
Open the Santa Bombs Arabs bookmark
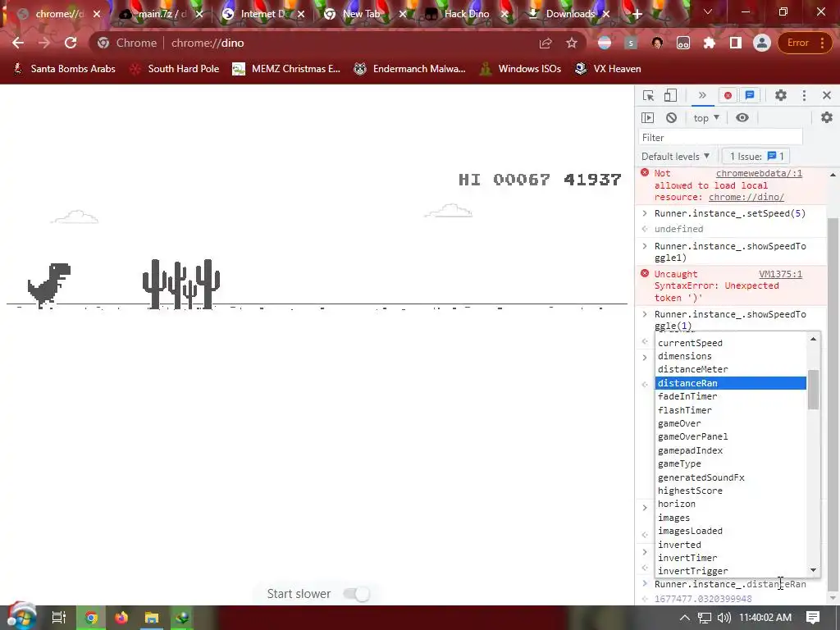tap(64, 69)
